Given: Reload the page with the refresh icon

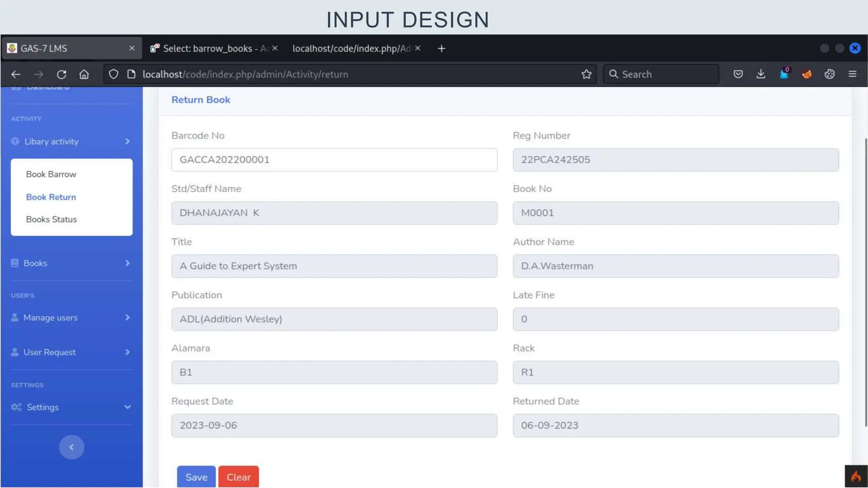Looking at the screenshot, I should [x=61, y=74].
